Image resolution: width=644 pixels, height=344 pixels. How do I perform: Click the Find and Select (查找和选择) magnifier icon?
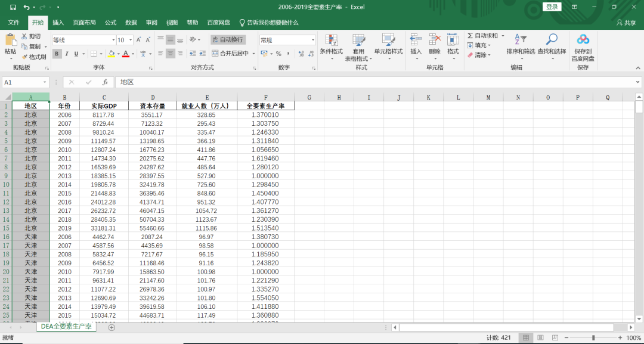[552, 39]
